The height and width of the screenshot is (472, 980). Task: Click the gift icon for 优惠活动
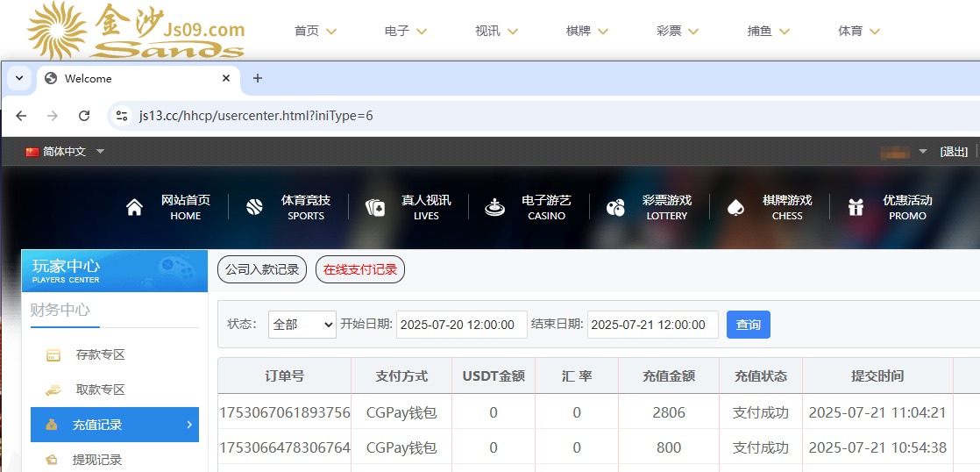tap(856, 208)
